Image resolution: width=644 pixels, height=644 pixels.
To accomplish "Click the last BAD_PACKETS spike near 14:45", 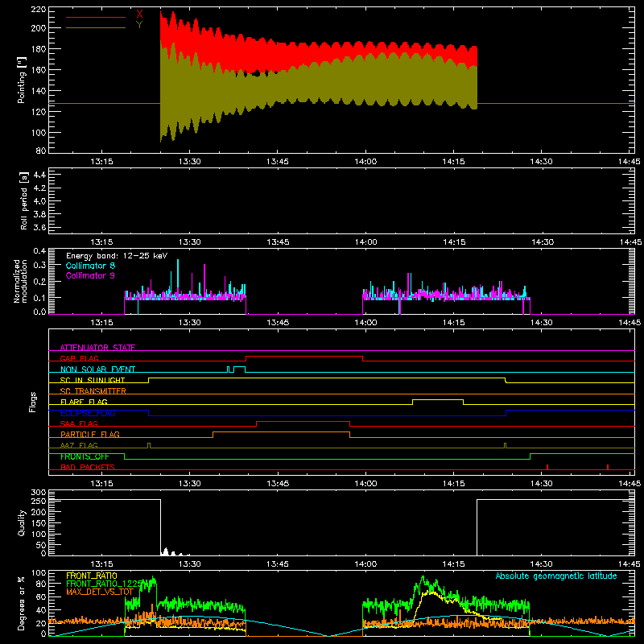I will (608, 467).
